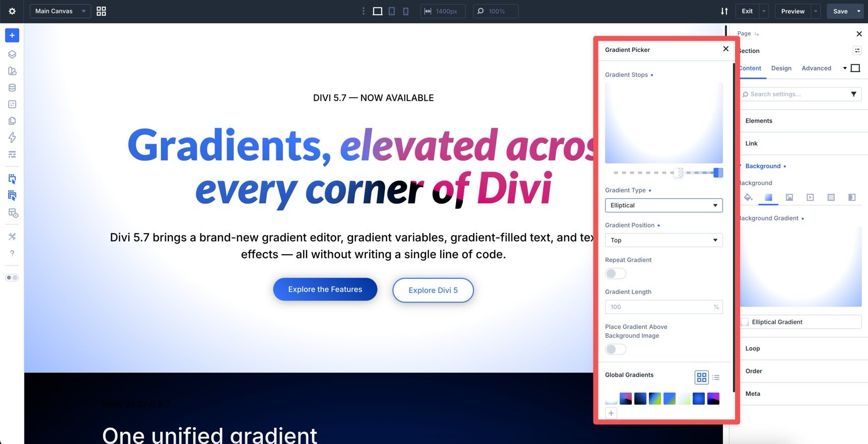Close the Section settings panel
The width and height of the screenshot is (868, 444).
[859, 34]
